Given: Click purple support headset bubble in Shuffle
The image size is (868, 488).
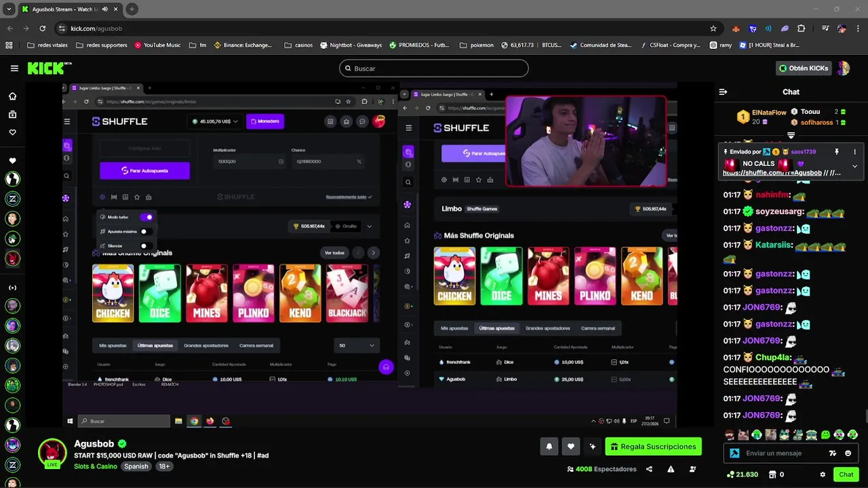Looking at the screenshot, I should (x=386, y=367).
